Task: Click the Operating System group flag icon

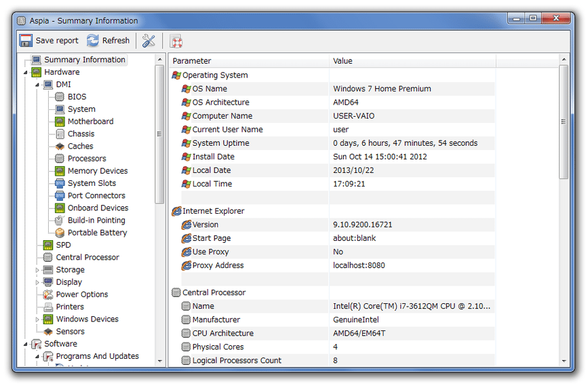Action: pyautogui.click(x=176, y=75)
